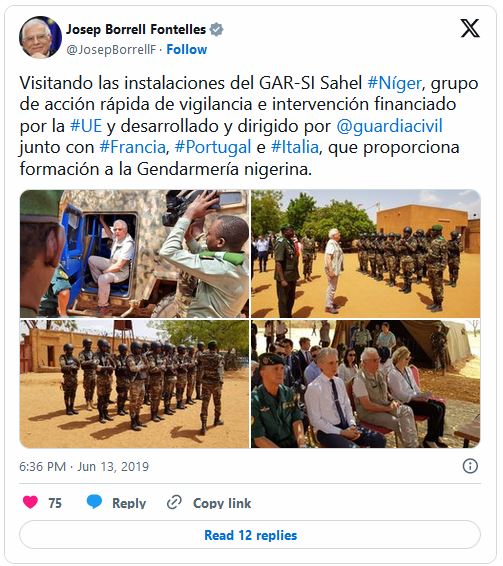Image resolution: width=503 pixels, height=566 pixels.
Task: Open the #Níger hashtag
Action: [x=394, y=83]
